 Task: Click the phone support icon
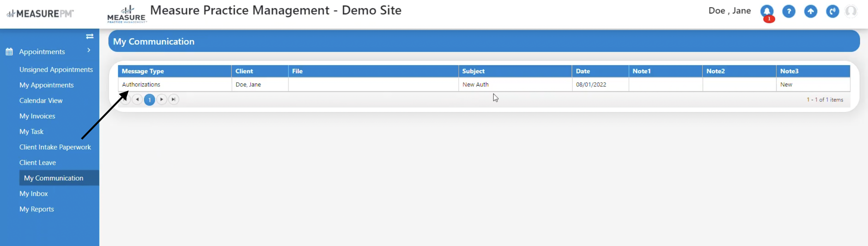pos(832,12)
